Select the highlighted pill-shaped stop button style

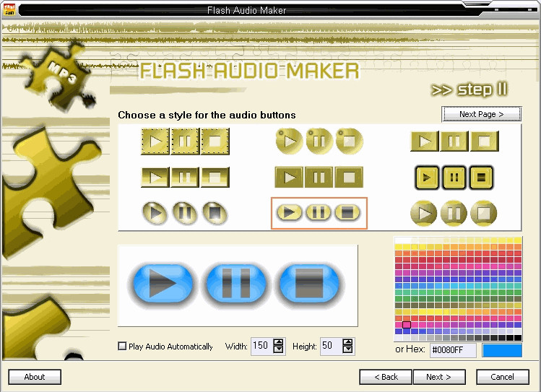coord(347,212)
